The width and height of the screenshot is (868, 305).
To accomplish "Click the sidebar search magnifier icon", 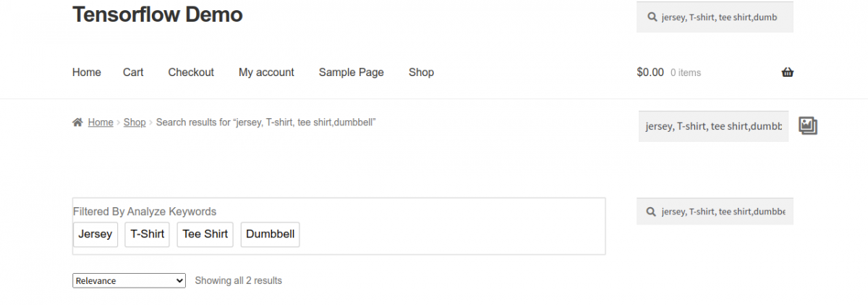I will click(x=652, y=212).
